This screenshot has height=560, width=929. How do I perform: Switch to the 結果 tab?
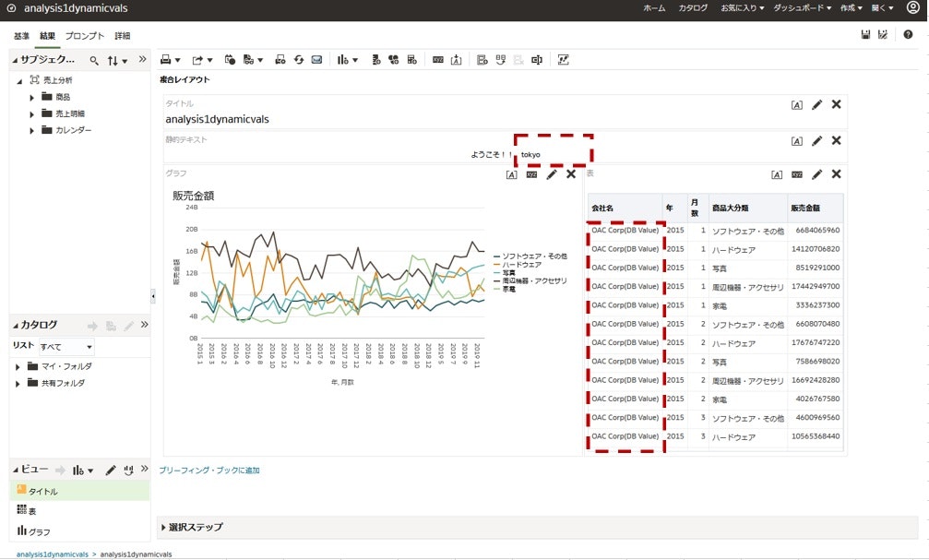(47, 36)
